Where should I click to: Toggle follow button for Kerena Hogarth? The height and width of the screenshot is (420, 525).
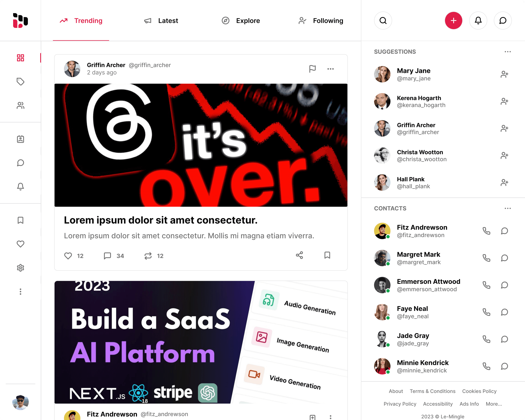click(504, 102)
